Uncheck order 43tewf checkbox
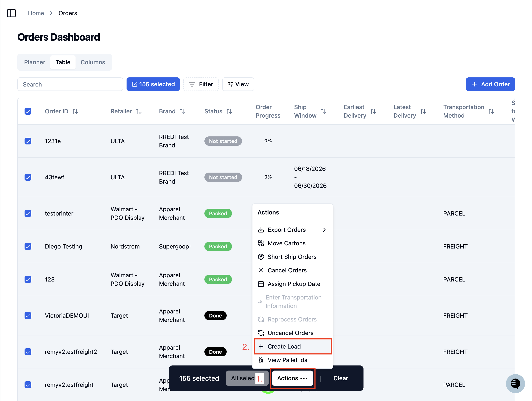The height and width of the screenshot is (401, 532). 28,177
